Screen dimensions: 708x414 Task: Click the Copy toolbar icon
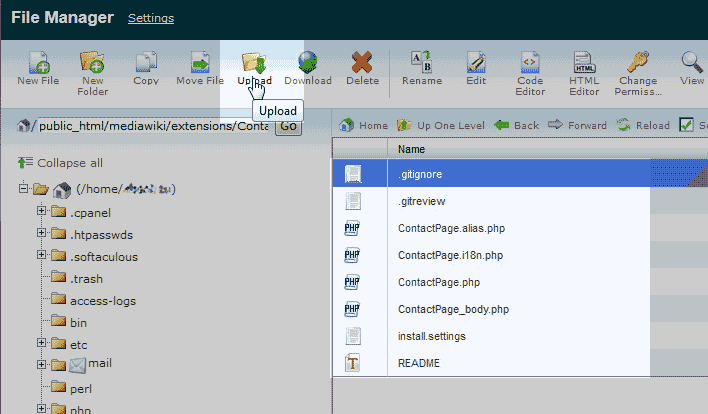(146, 63)
